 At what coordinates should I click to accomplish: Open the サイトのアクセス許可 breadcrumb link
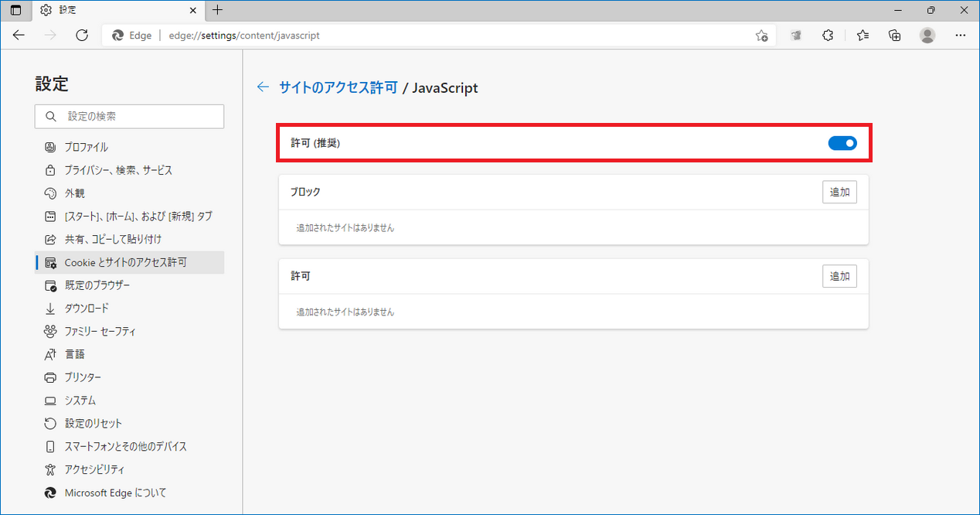pyautogui.click(x=338, y=87)
